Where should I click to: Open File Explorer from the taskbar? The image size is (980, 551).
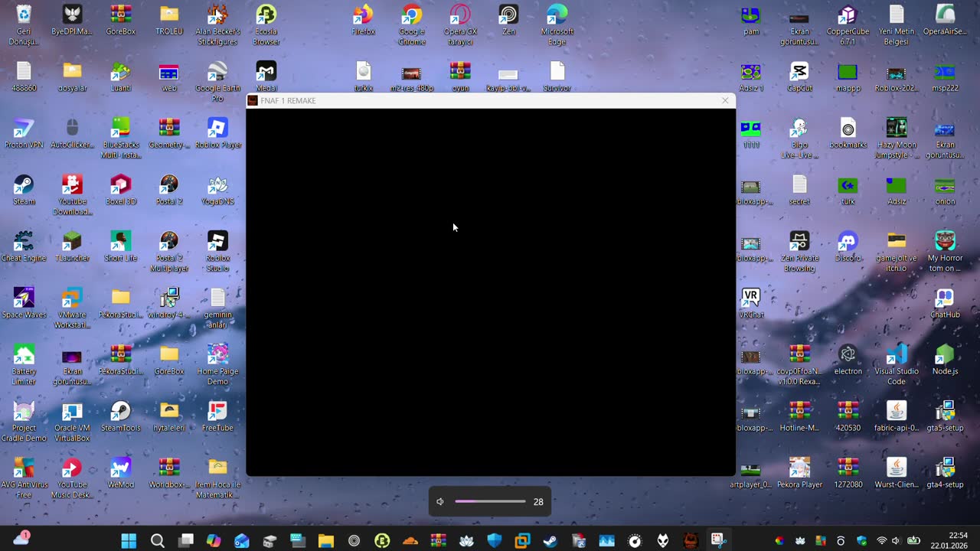click(x=326, y=541)
